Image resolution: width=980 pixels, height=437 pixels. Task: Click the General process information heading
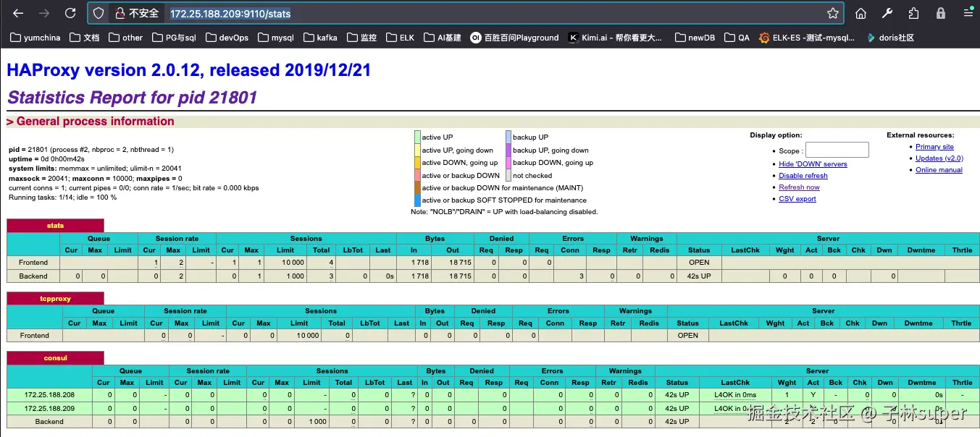(x=91, y=122)
